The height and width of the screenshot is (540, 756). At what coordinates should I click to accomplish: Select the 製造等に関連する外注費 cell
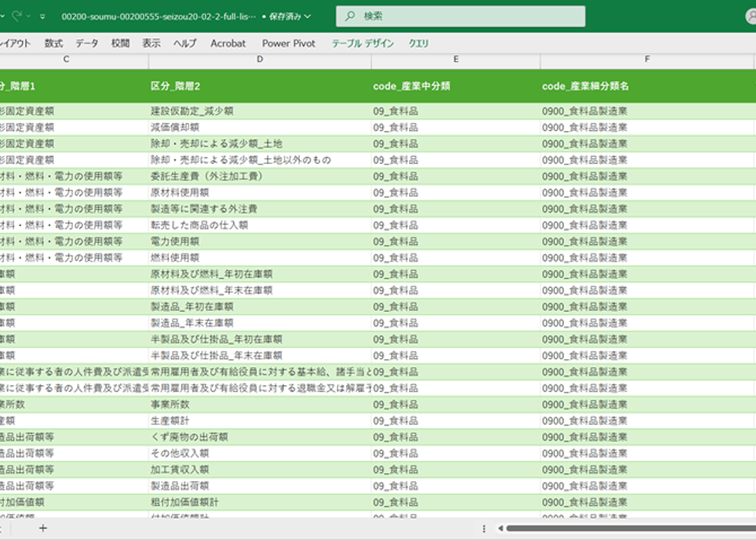point(260,209)
